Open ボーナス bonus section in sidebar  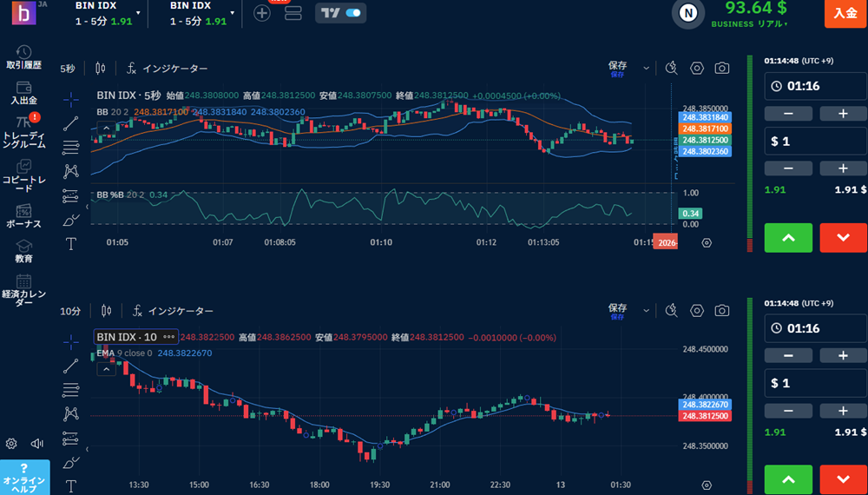(23, 215)
